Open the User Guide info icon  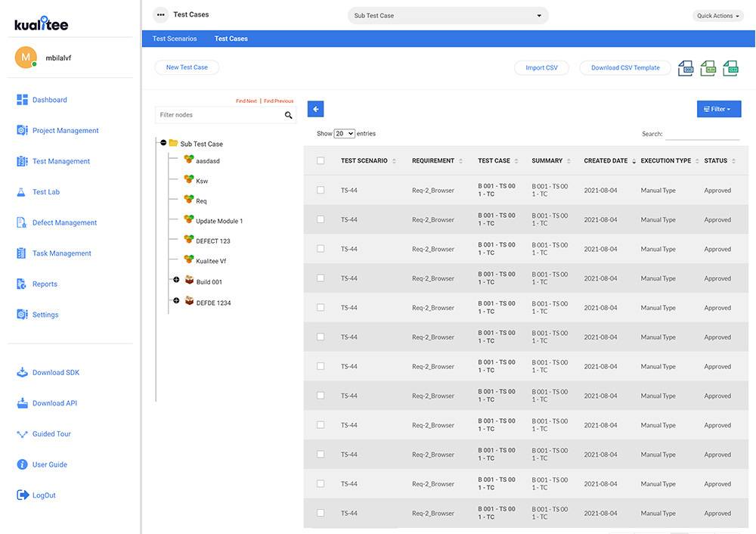(x=22, y=464)
